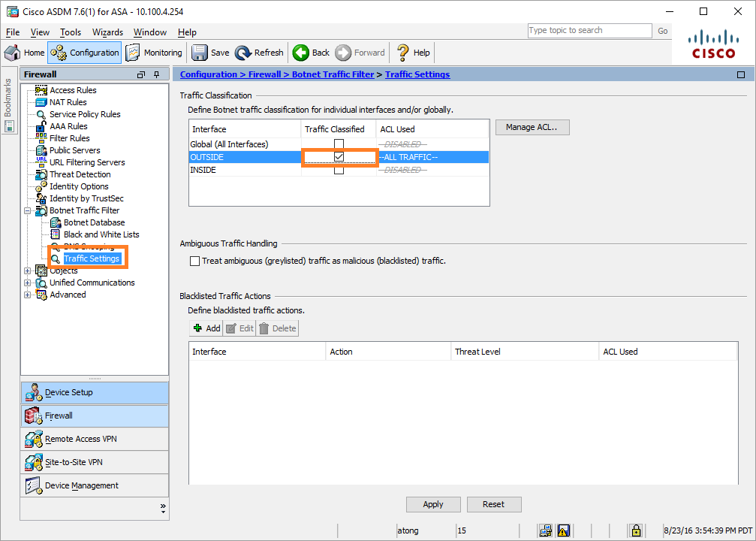Expand the Advanced tree node
756x541 pixels.
pos(28,295)
